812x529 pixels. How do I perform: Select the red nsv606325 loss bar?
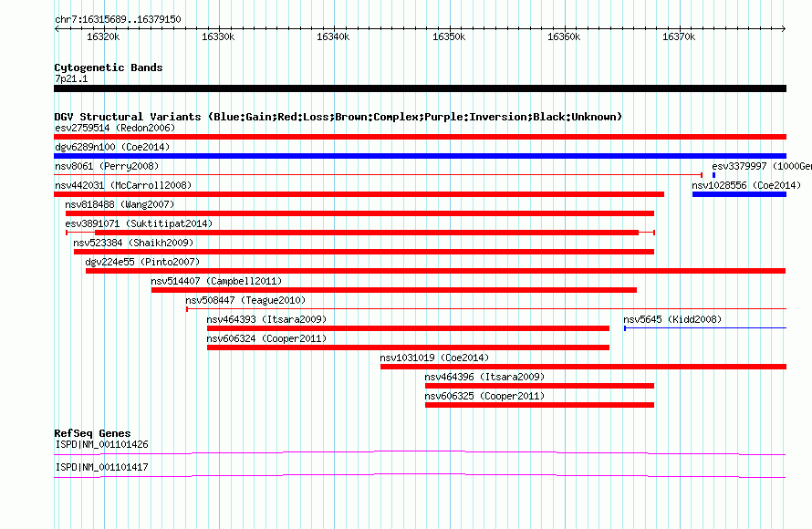(x=539, y=405)
